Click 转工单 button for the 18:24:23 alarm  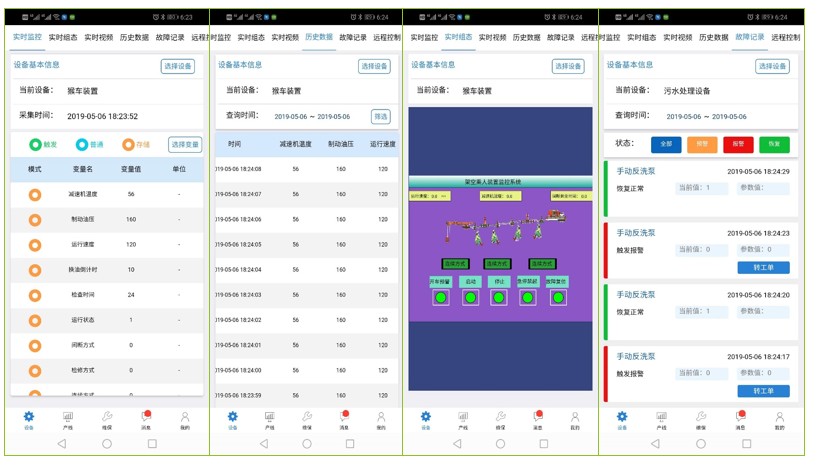click(763, 267)
